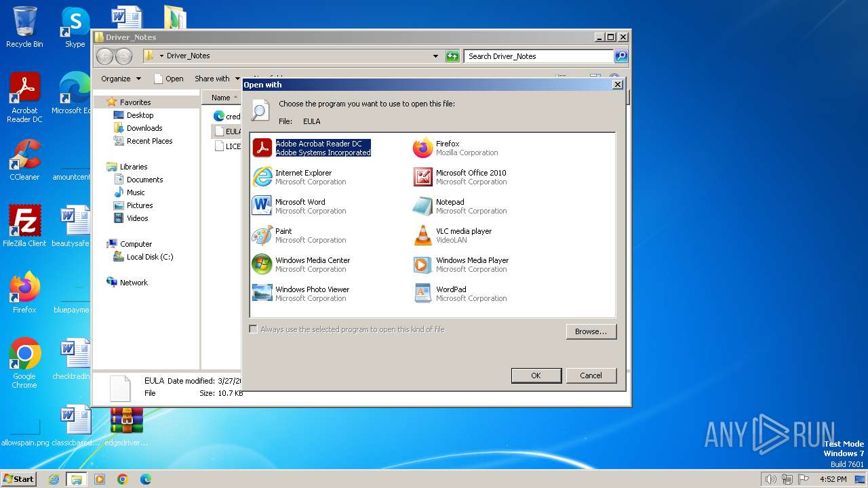868x488 pixels.
Task: Select Adobe Acrobat Reader DC program
Action: coord(311,148)
